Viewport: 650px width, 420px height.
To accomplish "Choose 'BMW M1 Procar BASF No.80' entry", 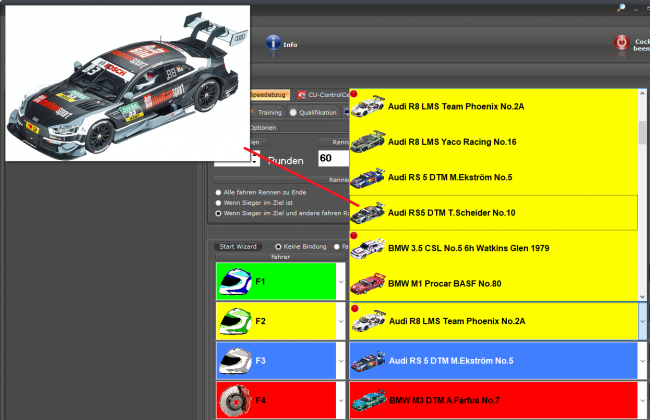I will [494, 284].
